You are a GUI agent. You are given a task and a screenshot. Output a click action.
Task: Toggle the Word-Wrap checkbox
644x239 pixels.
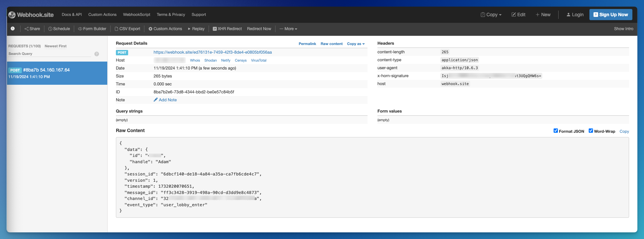pos(591,131)
